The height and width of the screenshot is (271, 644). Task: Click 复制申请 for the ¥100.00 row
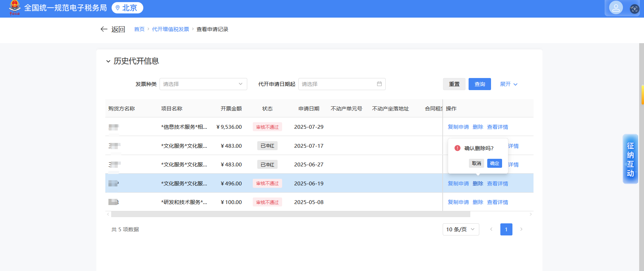(x=458, y=202)
